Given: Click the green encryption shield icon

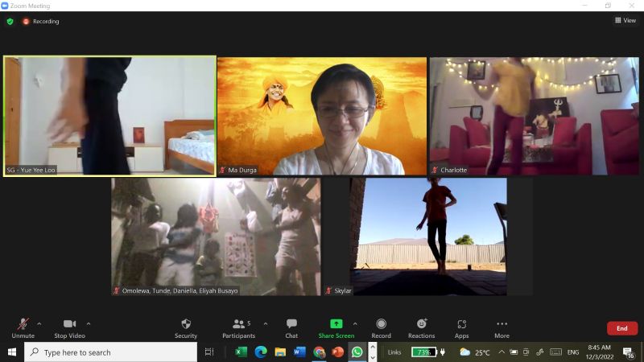Looking at the screenshot, I should pyautogui.click(x=10, y=21).
